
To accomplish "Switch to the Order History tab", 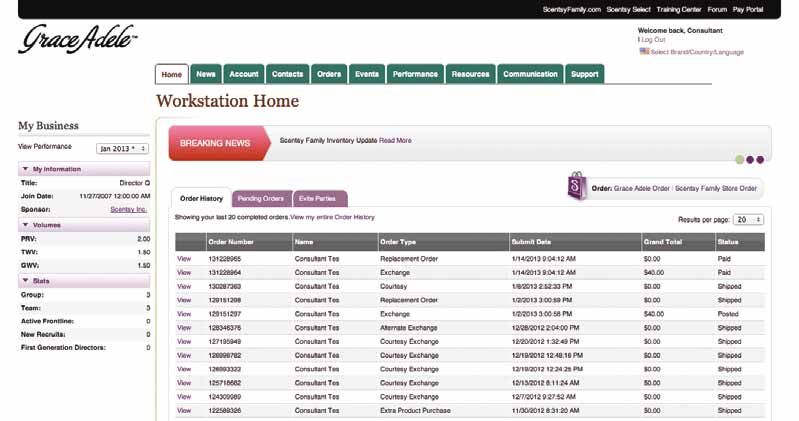I will (x=201, y=198).
